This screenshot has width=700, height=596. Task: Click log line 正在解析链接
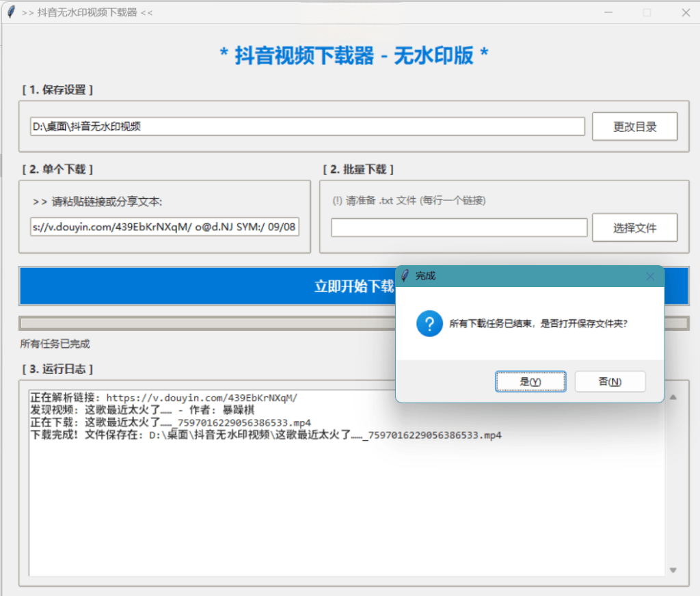164,398
